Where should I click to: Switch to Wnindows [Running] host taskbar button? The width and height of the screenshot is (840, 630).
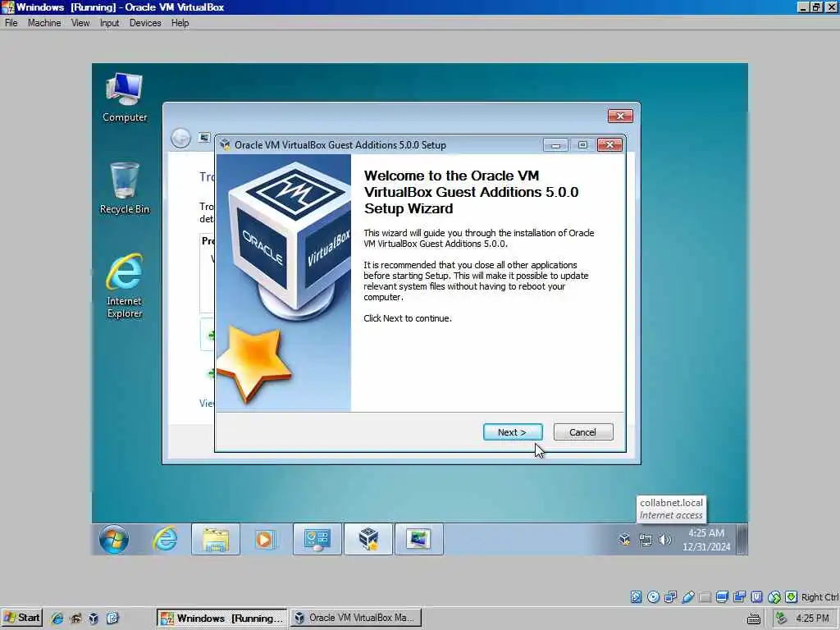(221, 618)
